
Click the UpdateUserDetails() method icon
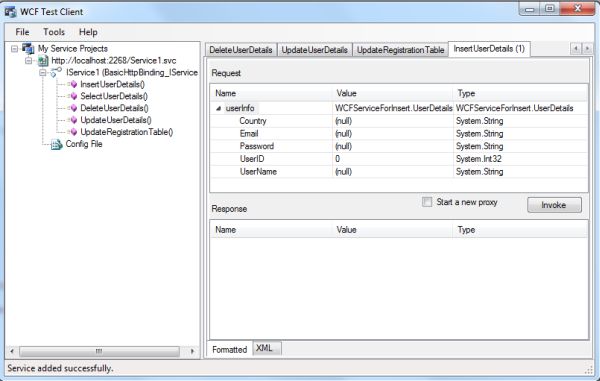[73, 120]
